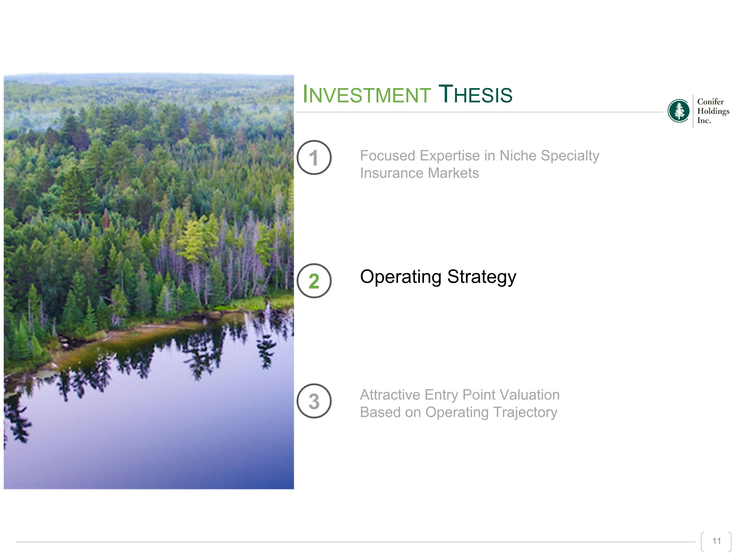Viewport: 747px width, 560px height.
Task: Click the Investment Thesis heading
Action: [x=407, y=94]
